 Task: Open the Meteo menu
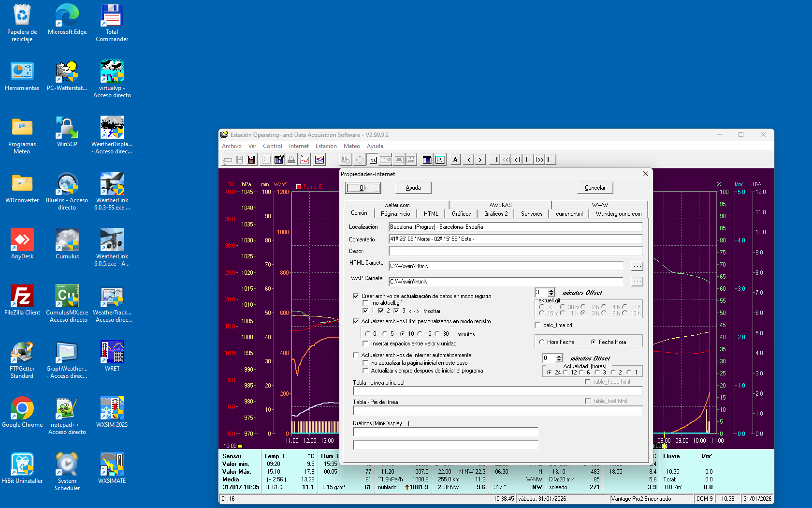[351, 146]
